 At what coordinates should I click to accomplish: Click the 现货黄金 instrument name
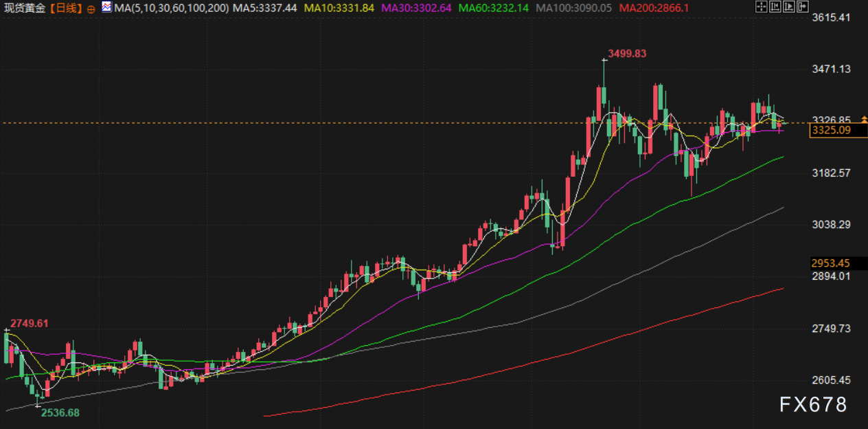[25, 8]
